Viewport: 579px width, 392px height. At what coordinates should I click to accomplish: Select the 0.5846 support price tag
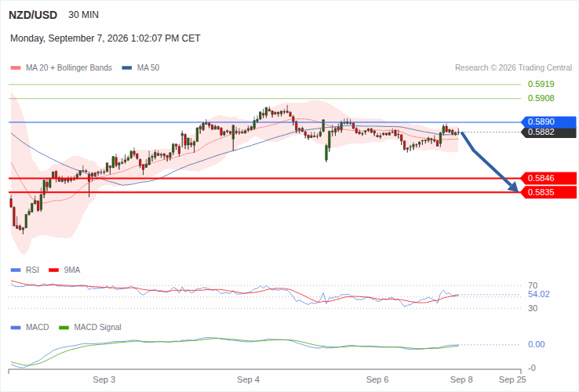pos(548,178)
